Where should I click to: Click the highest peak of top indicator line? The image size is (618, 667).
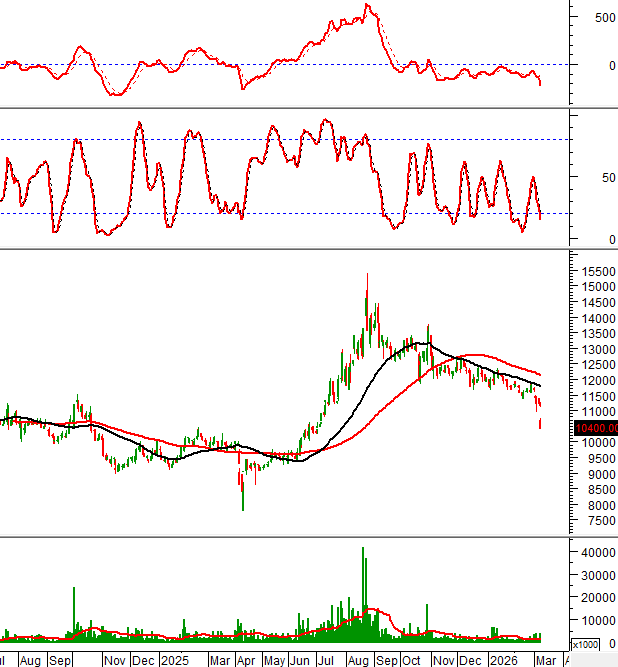[367, 6]
